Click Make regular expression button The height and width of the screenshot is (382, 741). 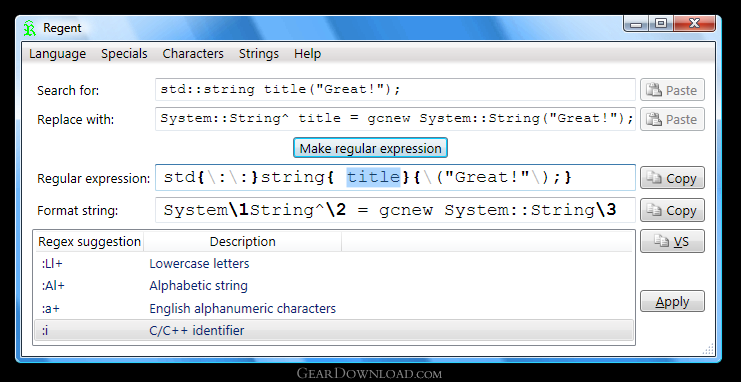370,148
